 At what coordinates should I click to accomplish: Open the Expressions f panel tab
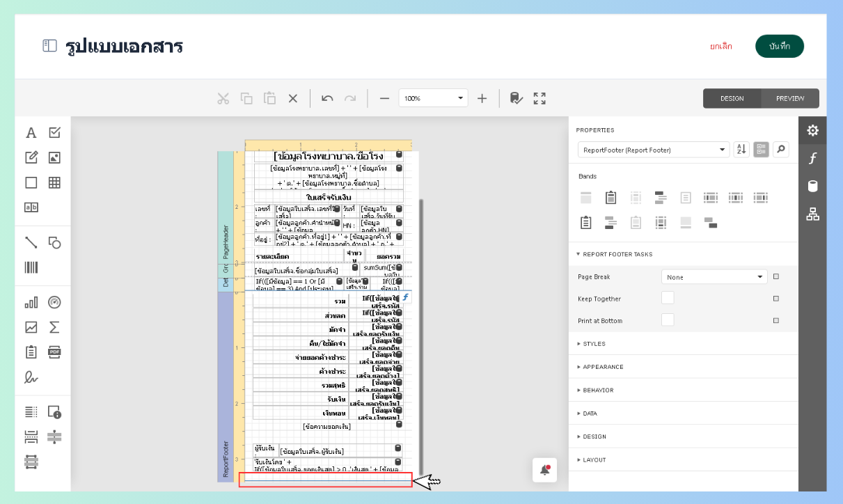coord(812,158)
